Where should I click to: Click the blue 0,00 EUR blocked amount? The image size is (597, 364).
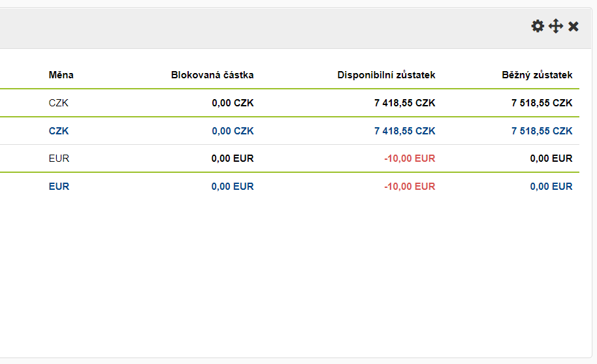coord(233,187)
